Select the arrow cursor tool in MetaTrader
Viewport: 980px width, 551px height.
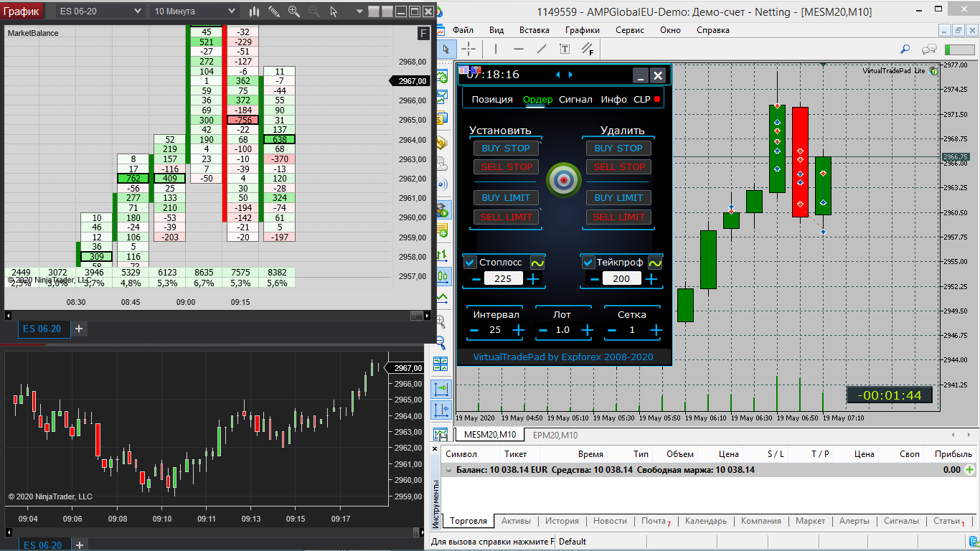446,49
